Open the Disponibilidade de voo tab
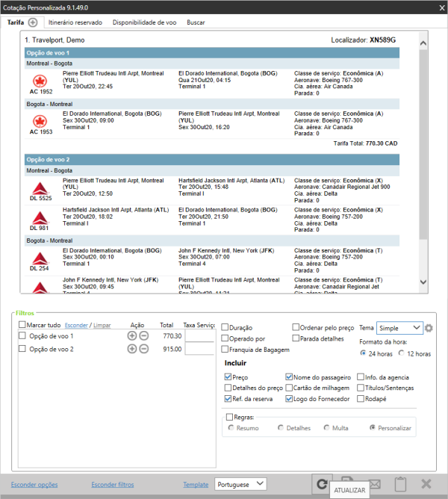This screenshot has height=499, width=448. 145,23
